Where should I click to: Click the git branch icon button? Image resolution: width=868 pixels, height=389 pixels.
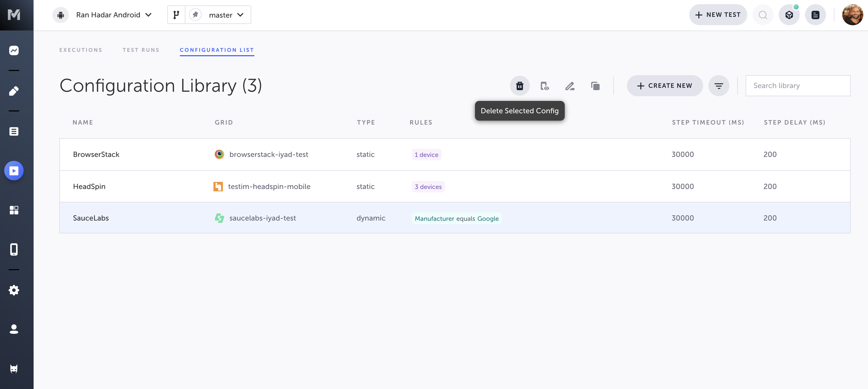tap(176, 15)
